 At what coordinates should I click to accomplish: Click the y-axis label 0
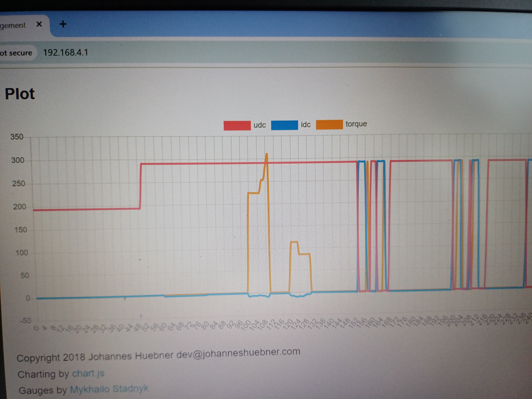coord(28,298)
